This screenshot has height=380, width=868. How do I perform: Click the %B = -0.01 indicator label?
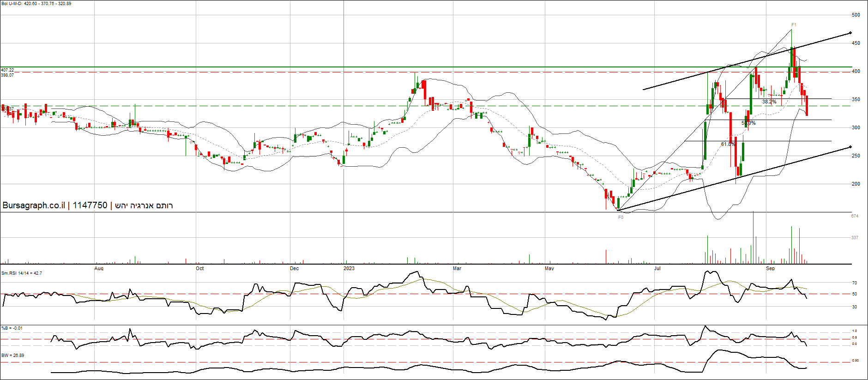tap(12, 328)
